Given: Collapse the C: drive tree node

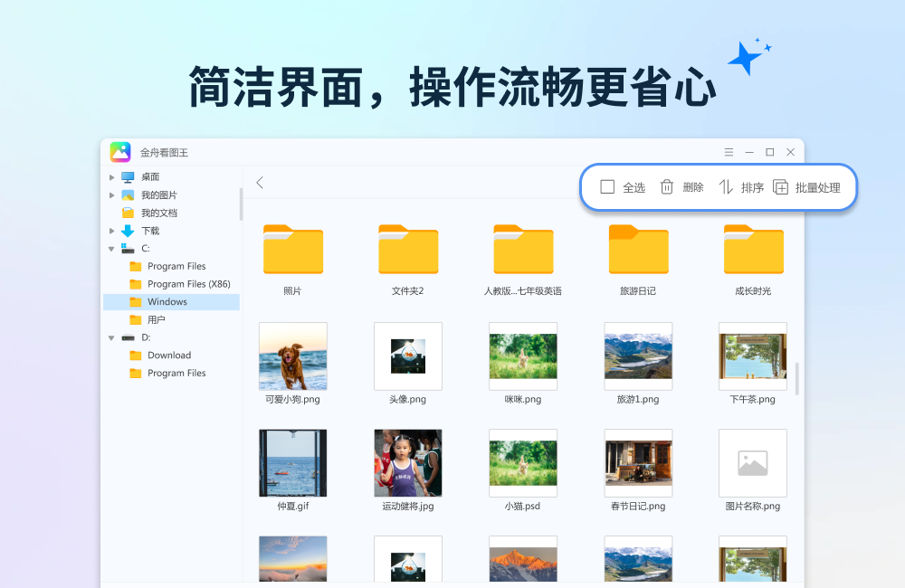Looking at the screenshot, I should pyautogui.click(x=111, y=248).
